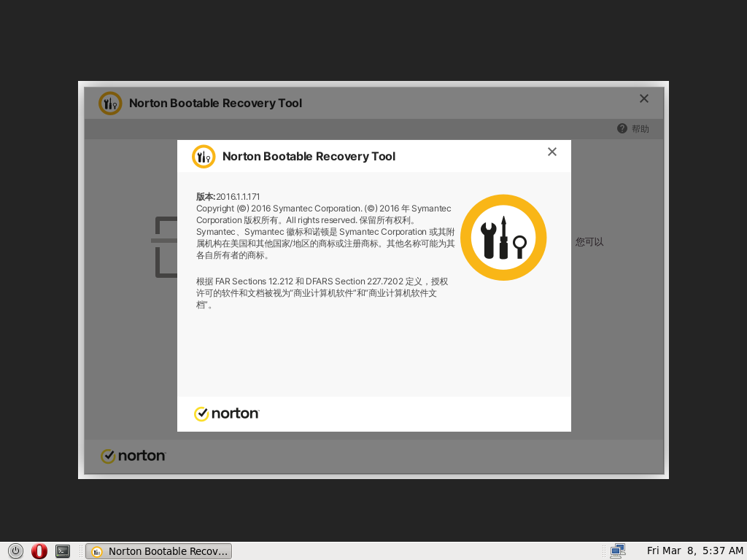The height and width of the screenshot is (560, 747).
Task: Click the clock showing Fri Mar 8
Action: click(x=694, y=551)
